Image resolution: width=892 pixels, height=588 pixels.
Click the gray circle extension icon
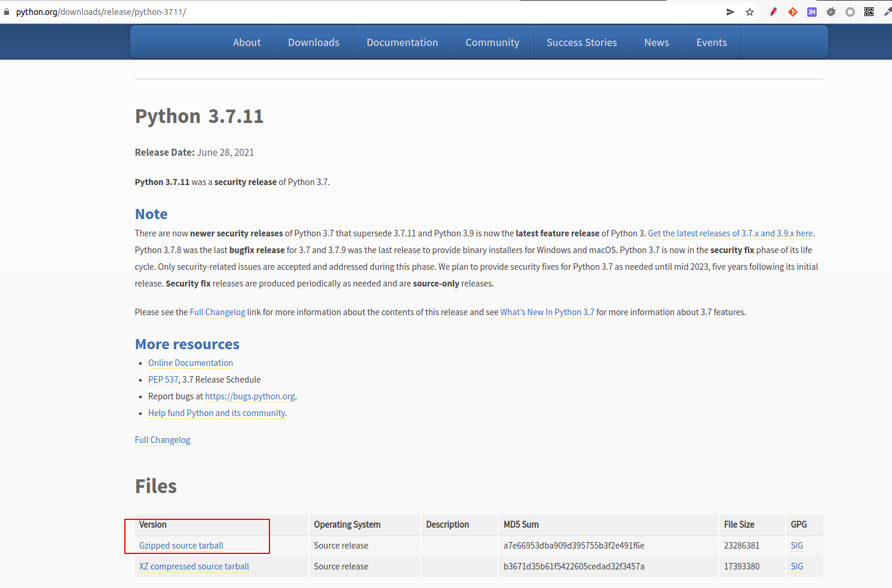point(850,12)
